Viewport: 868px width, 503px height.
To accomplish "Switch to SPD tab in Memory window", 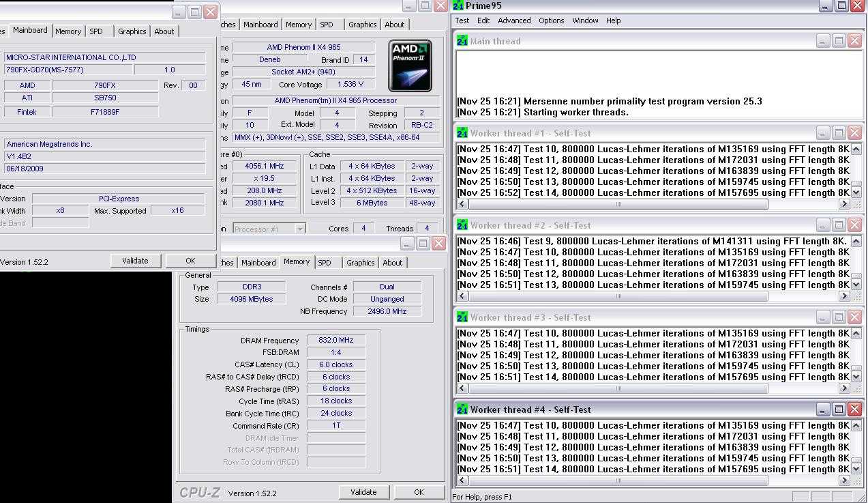I will 325,263.
